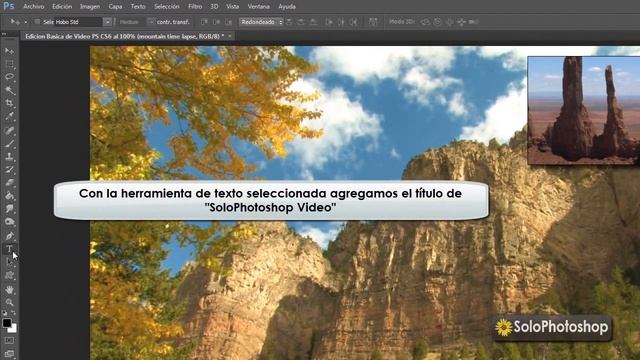Reset default foreground and background colors

point(5,313)
